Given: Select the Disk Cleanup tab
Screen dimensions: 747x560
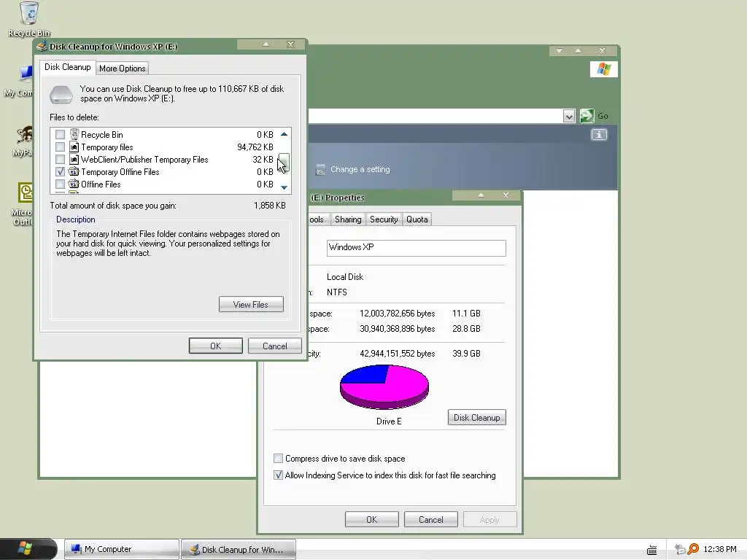Looking at the screenshot, I should (68, 67).
